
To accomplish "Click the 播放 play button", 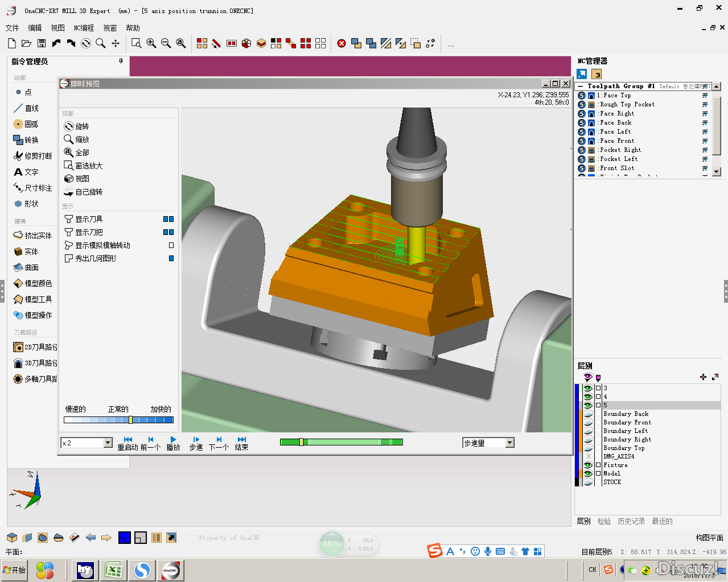I will pyautogui.click(x=173, y=443).
